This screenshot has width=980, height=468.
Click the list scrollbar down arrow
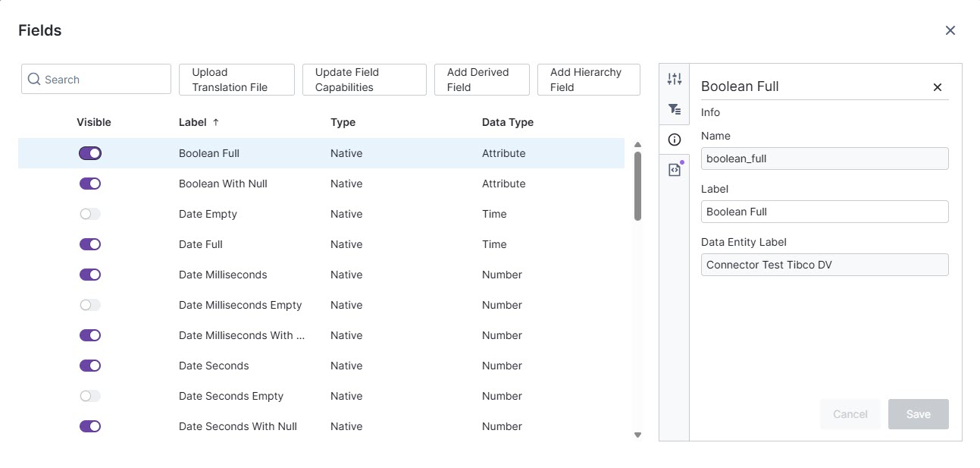point(637,435)
